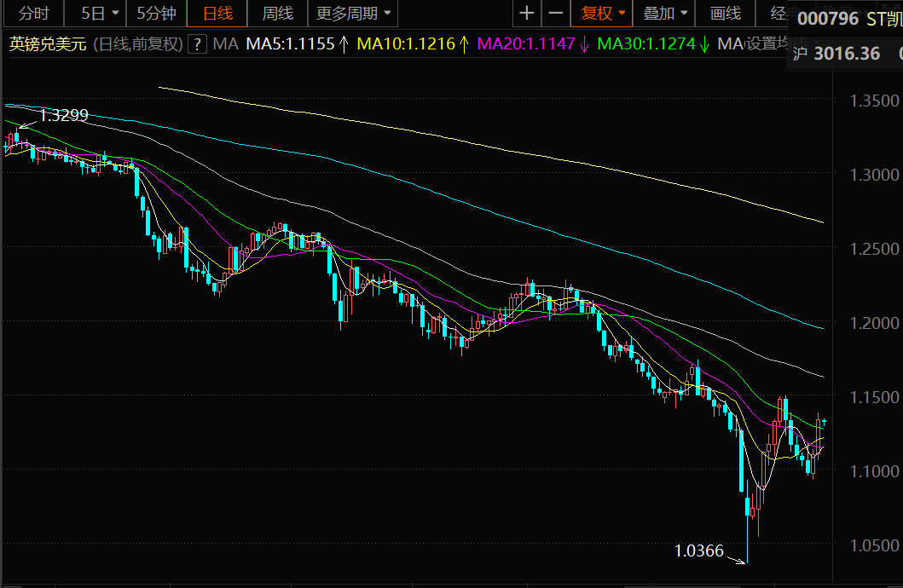The height and width of the screenshot is (588, 903).
Task: Click the MA indicator label
Action: [225, 43]
